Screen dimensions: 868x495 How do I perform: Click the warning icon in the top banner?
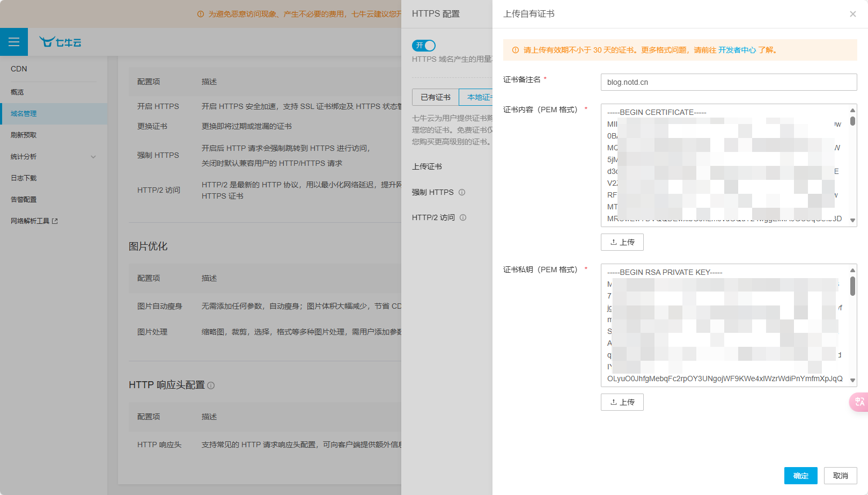click(201, 14)
